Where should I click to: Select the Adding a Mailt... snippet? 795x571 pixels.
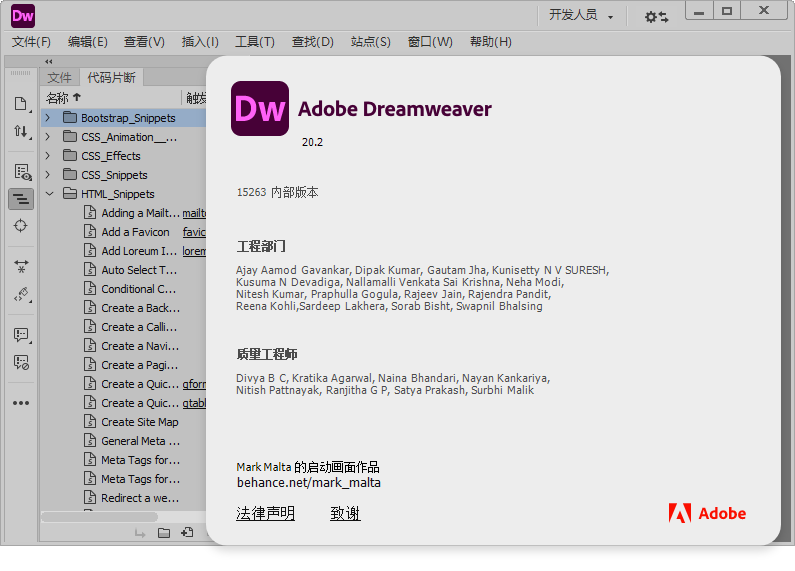140,213
